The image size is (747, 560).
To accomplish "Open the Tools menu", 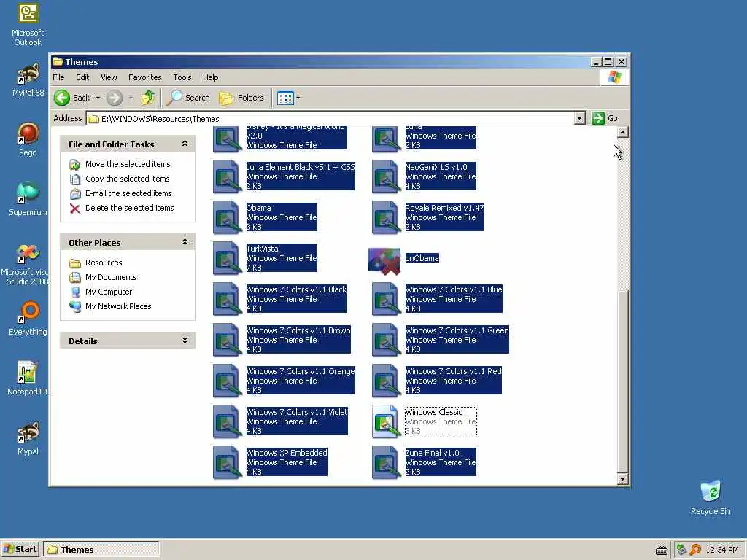I will (x=182, y=77).
